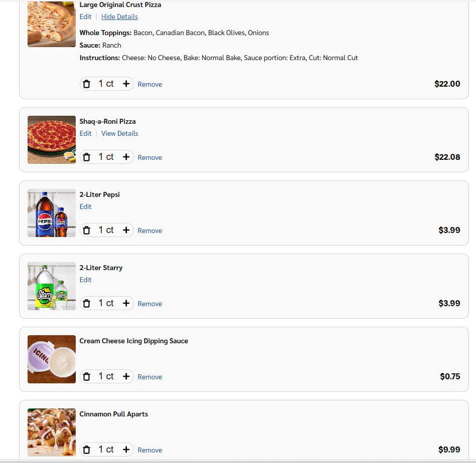Collapse pizza details with Hide Details
Viewport: 476px width, 463px height.
pos(119,17)
